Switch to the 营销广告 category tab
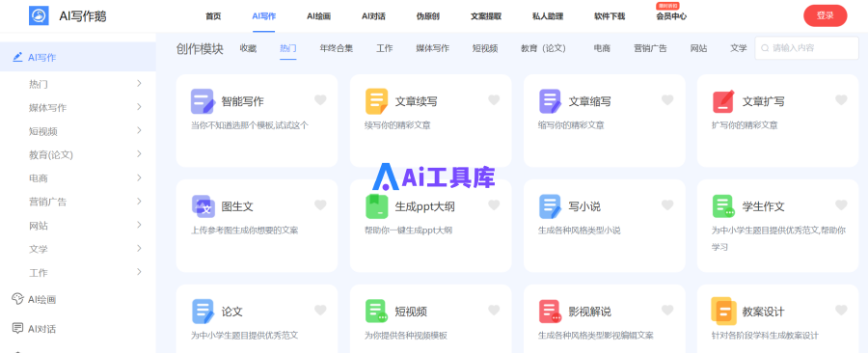 tap(650, 48)
